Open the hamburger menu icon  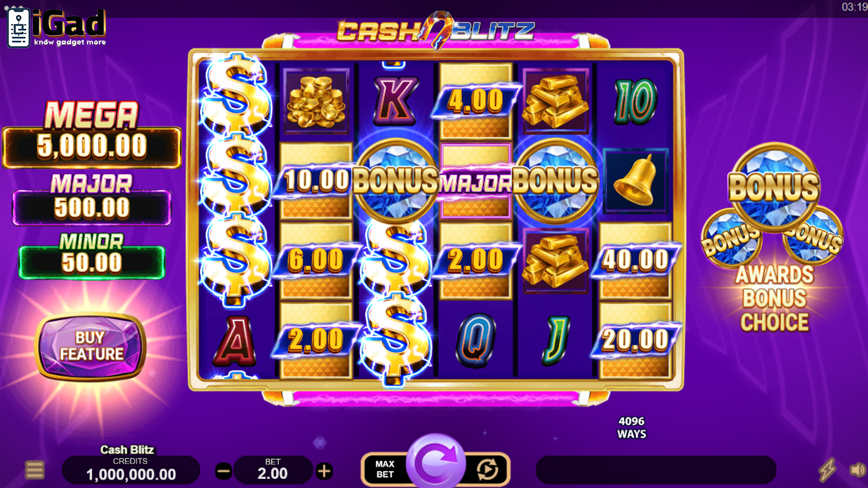(35, 470)
